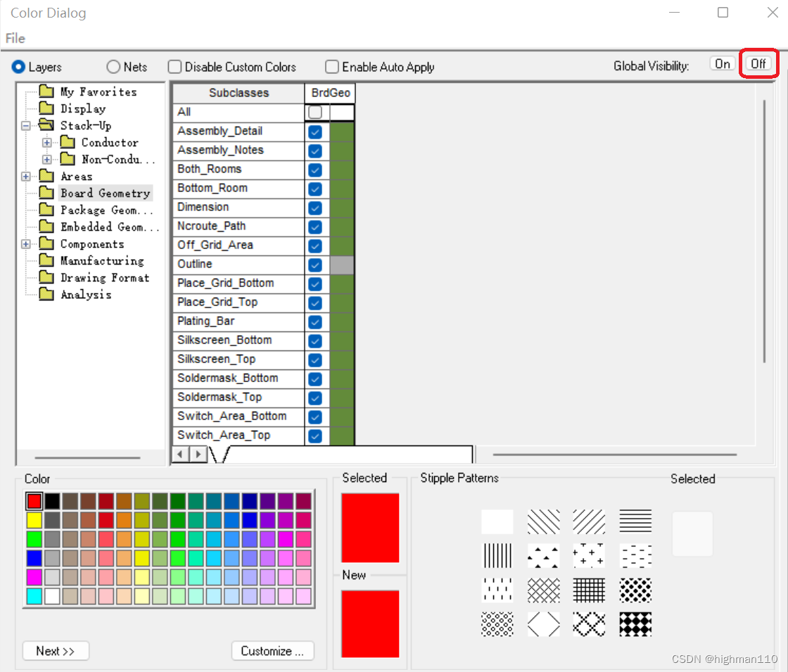This screenshot has height=672, width=788.
Task: Expand the Conductor tree node
Action: point(46,143)
